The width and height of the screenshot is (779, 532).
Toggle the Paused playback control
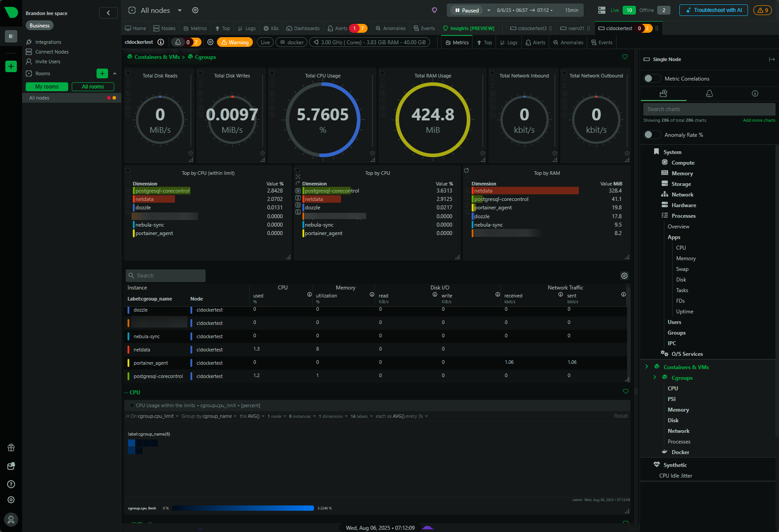point(467,10)
